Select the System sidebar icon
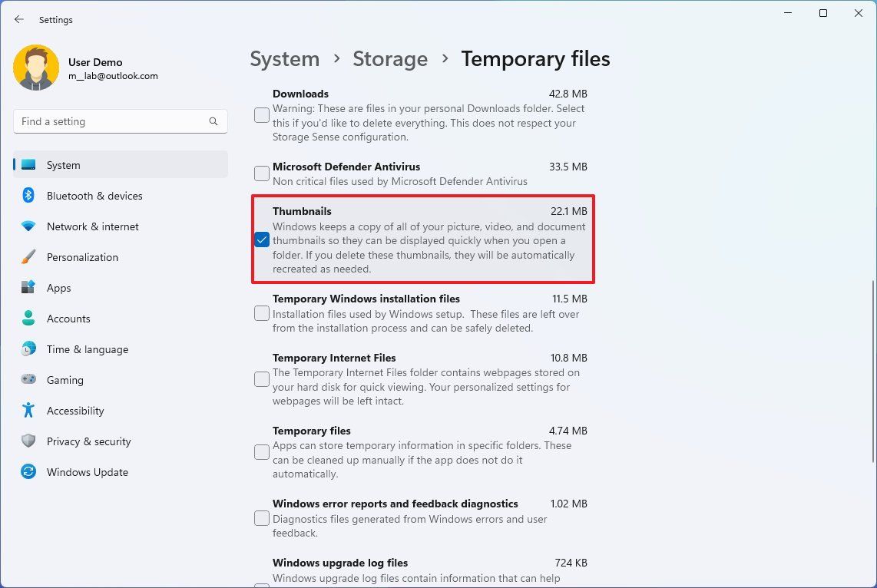 (28, 164)
